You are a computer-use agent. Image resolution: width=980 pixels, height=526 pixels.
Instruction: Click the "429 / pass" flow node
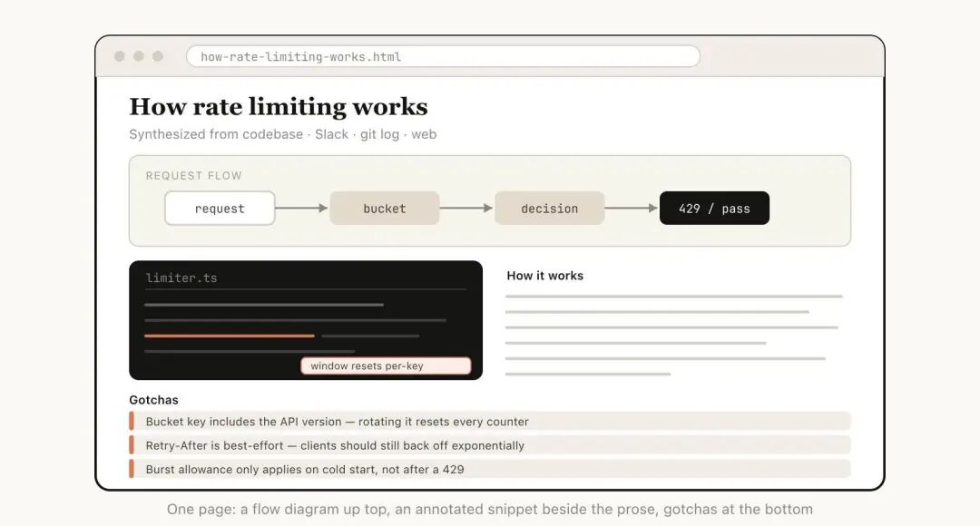click(x=714, y=208)
